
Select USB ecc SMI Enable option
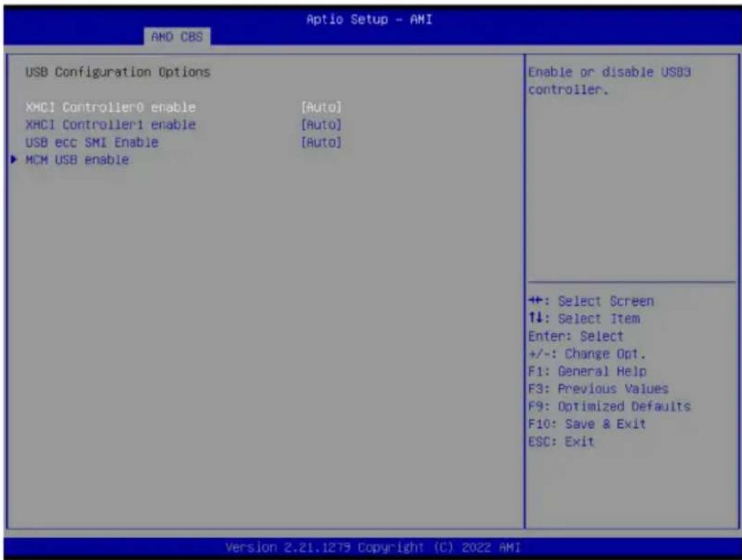point(92,142)
